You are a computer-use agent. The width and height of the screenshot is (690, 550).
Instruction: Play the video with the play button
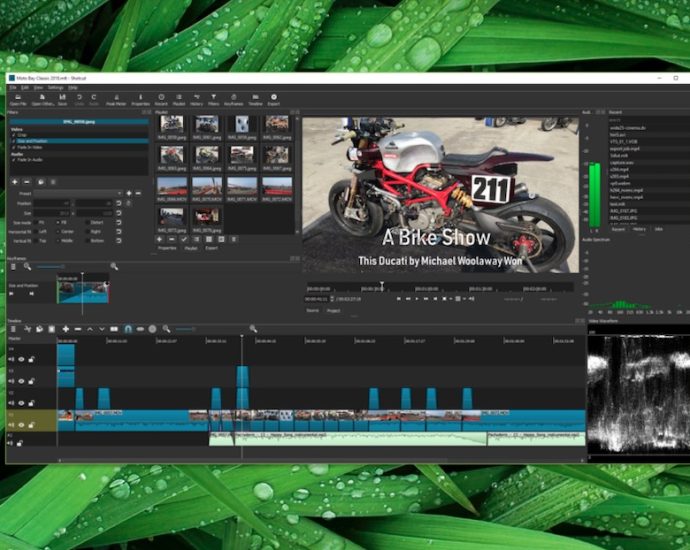point(417,299)
